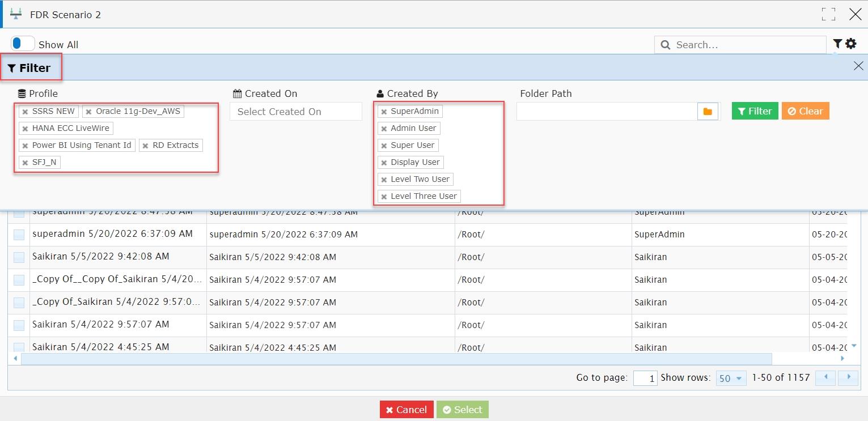Click the Filter panel header label

coord(29,68)
